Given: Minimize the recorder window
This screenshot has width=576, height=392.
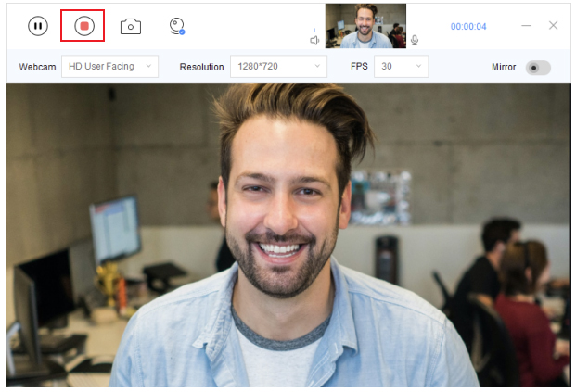Looking at the screenshot, I should tap(527, 26).
